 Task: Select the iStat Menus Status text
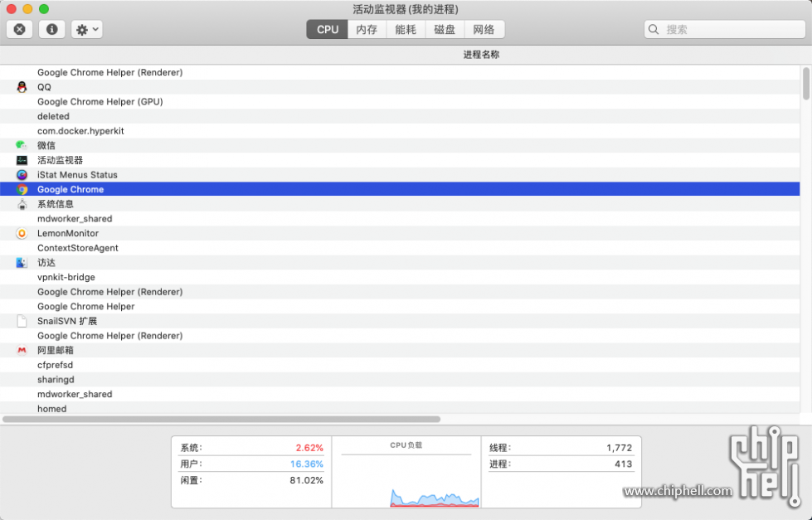[77, 175]
